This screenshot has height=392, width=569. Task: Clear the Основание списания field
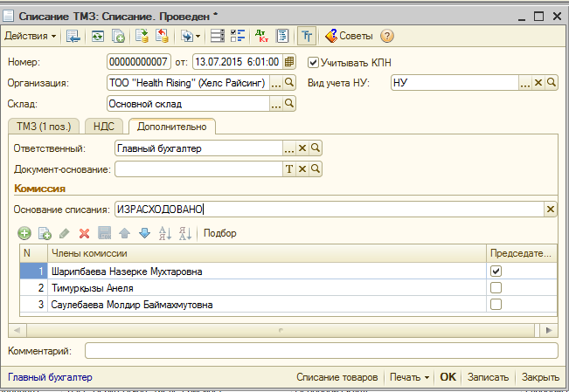tap(550, 210)
